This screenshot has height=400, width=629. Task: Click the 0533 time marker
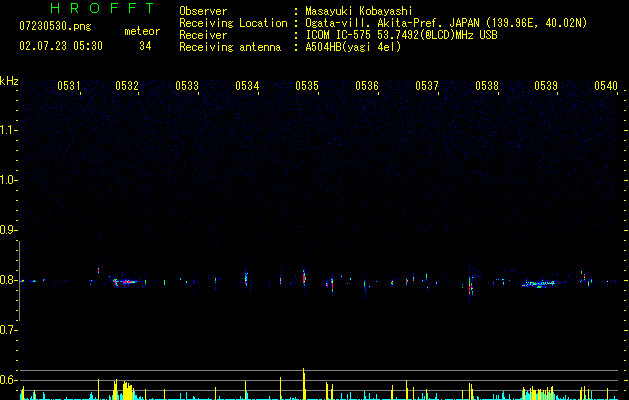click(x=187, y=85)
